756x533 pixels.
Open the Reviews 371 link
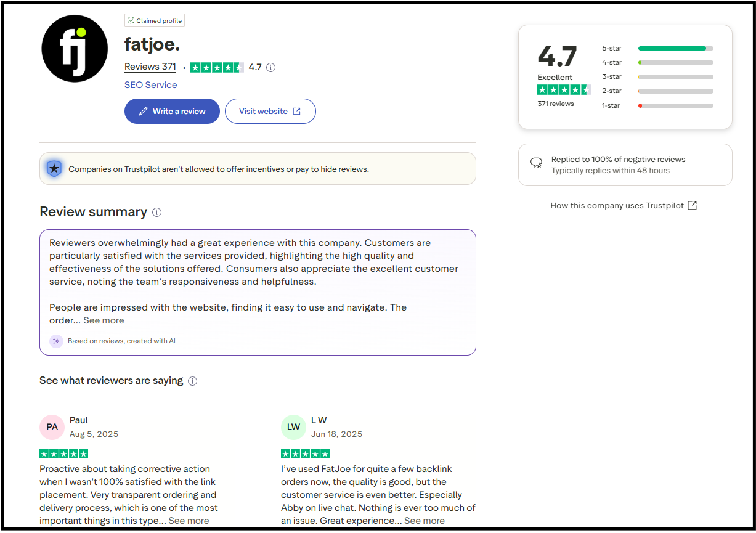pyautogui.click(x=150, y=67)
